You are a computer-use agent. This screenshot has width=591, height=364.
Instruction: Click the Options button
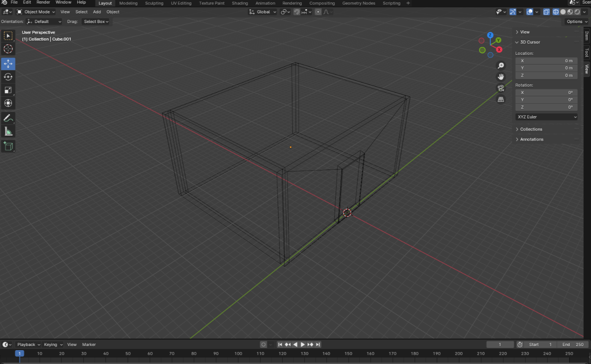[576, 22]
